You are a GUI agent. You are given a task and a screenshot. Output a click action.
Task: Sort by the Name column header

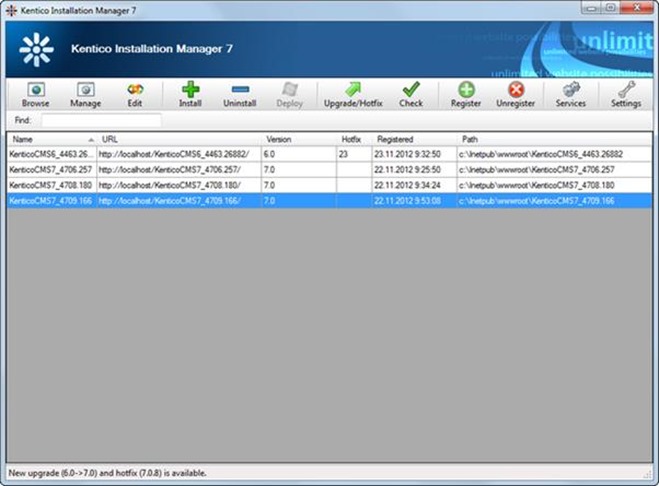click(x=50, y=139)
